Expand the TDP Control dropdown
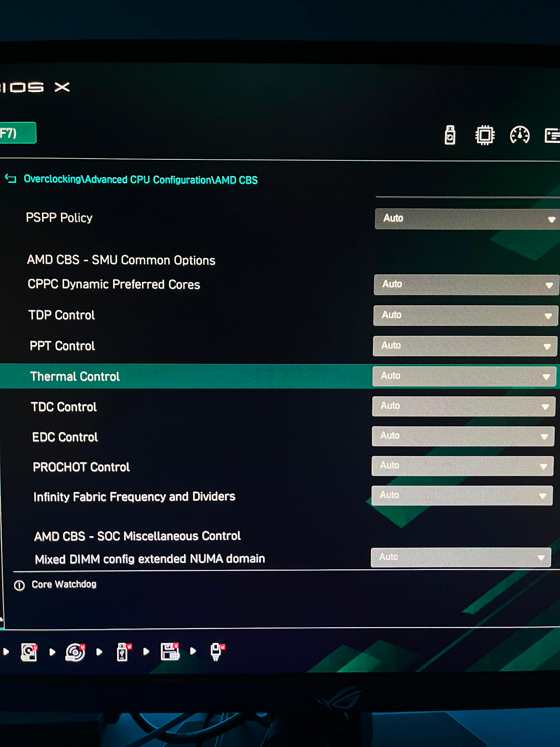The height and width of the screenshot is (747, 560). coord(466,315)
